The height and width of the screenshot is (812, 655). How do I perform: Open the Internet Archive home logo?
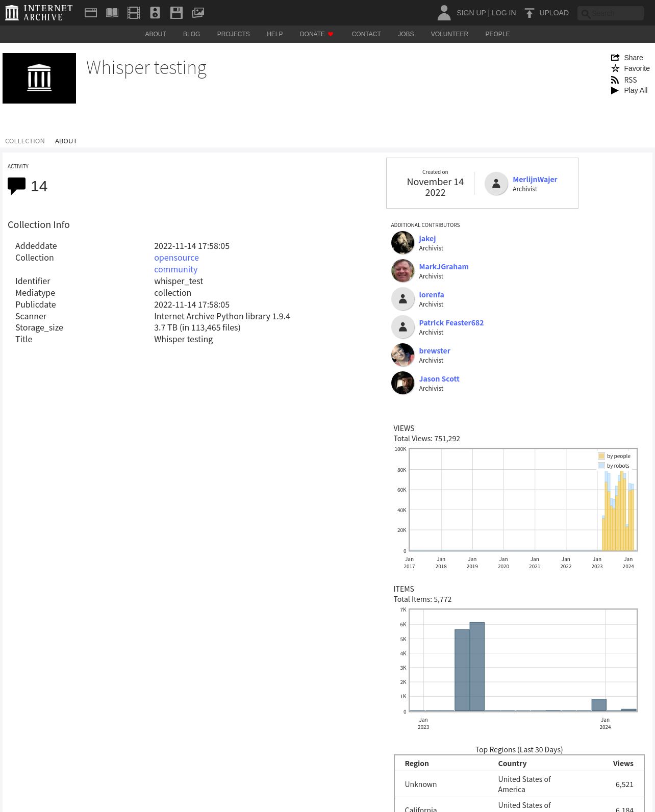tap(39, 13)
